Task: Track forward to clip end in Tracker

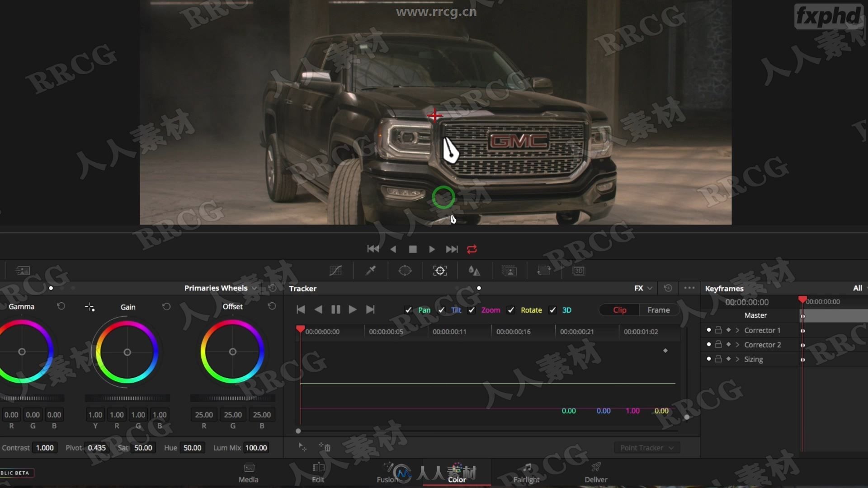Action: click(370, 310)
